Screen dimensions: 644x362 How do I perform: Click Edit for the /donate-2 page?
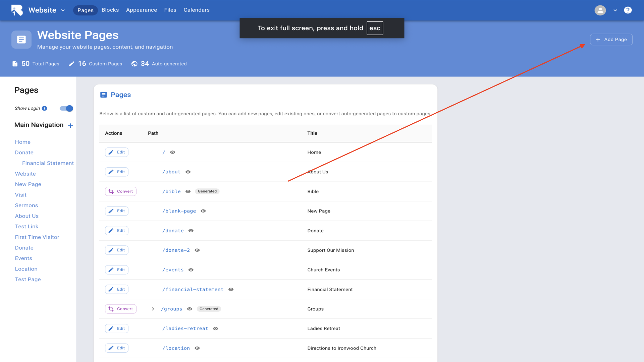pyautogui.click(x=117, y=250)
